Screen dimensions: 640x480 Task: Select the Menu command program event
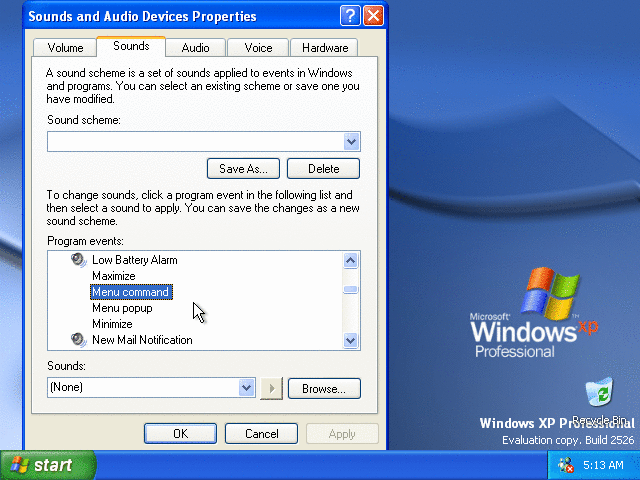(x=131, y=292)
